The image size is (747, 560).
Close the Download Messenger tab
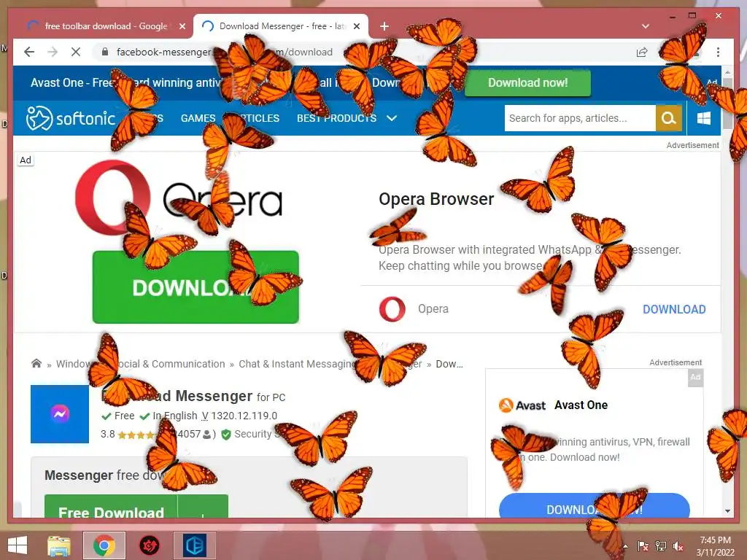pos(356,26)
